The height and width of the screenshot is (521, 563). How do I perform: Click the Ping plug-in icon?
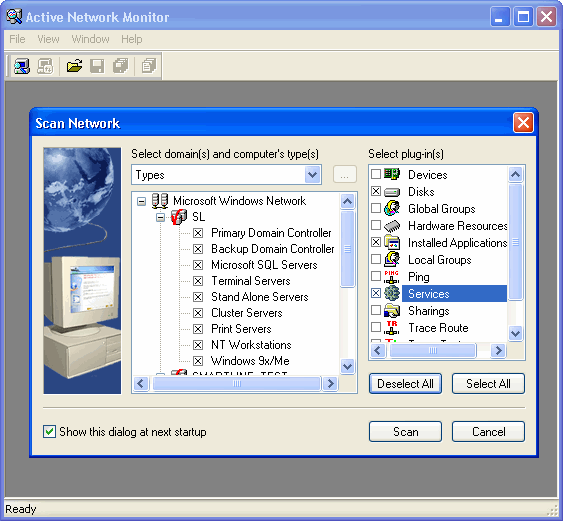(392, 276)
